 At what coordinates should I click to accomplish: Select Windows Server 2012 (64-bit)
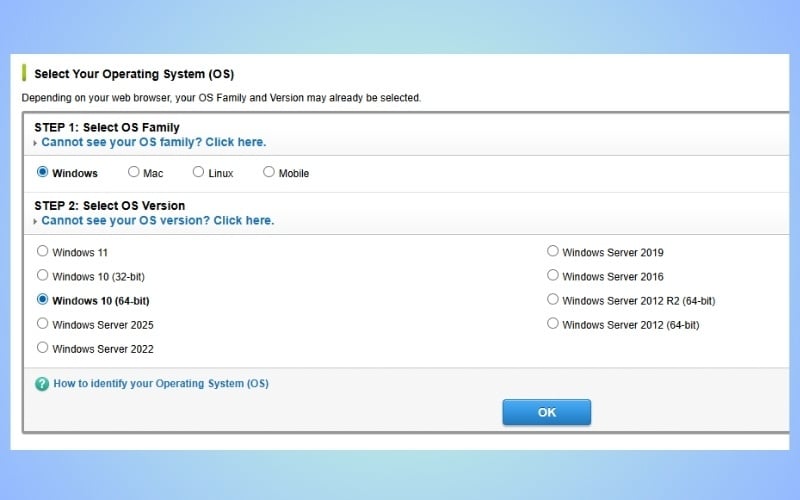pos(552,323)
